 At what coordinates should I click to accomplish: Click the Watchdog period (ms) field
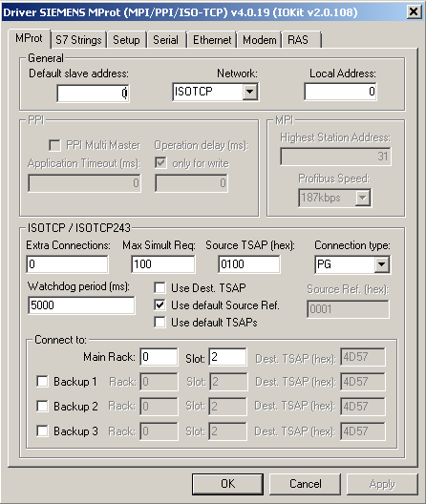click(x=81, y=305)
